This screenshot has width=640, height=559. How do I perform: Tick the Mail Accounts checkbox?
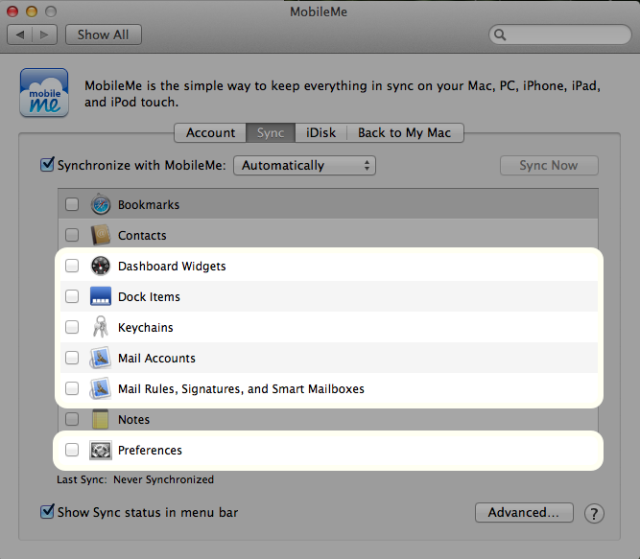tap(72, 358)
